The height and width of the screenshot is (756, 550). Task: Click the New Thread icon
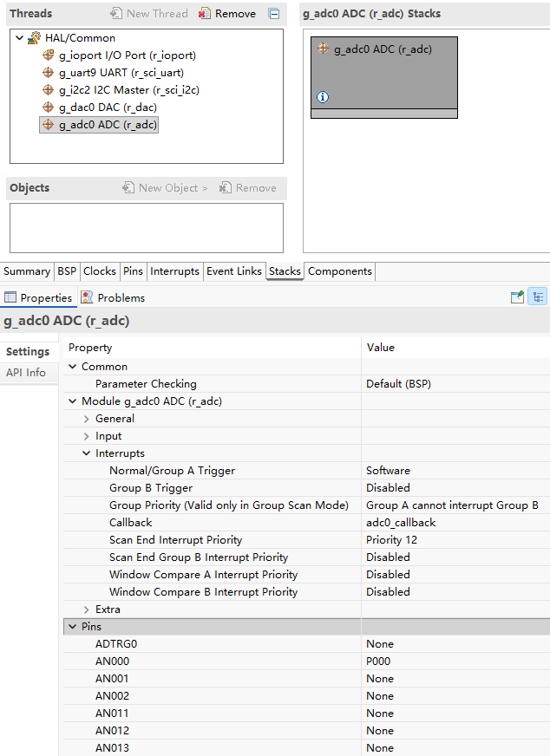click(x=115, y=14)
